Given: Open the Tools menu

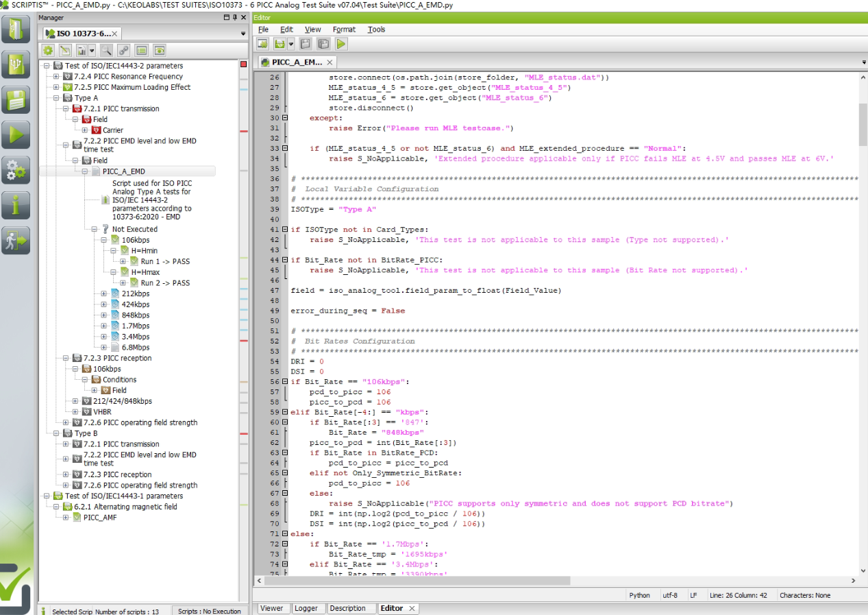Looking at the screenshot, I should (376, 29).
